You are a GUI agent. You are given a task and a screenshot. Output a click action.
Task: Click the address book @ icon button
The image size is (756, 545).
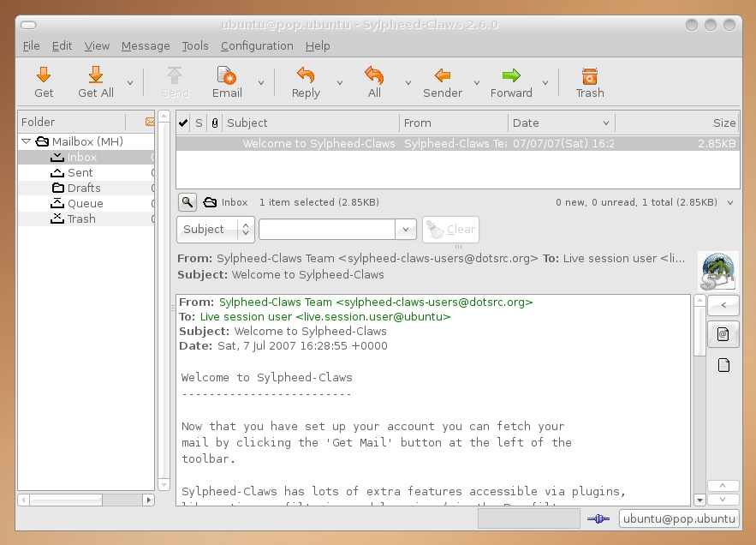click(x=723, y=334)
